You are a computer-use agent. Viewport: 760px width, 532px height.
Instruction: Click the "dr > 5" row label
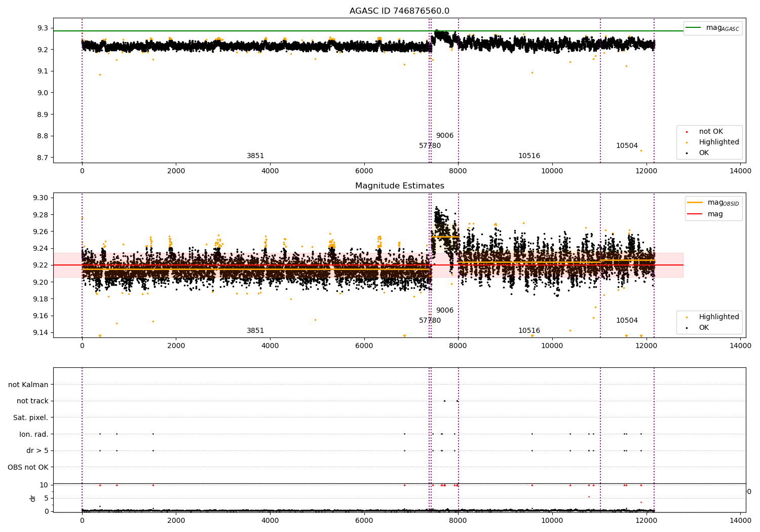click(37, 450)
